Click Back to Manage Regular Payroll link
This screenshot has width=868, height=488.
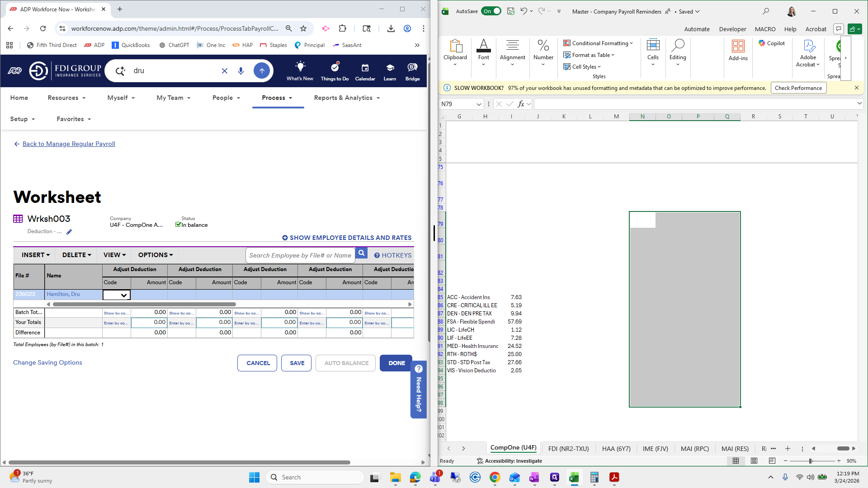[x=69, y=144]
